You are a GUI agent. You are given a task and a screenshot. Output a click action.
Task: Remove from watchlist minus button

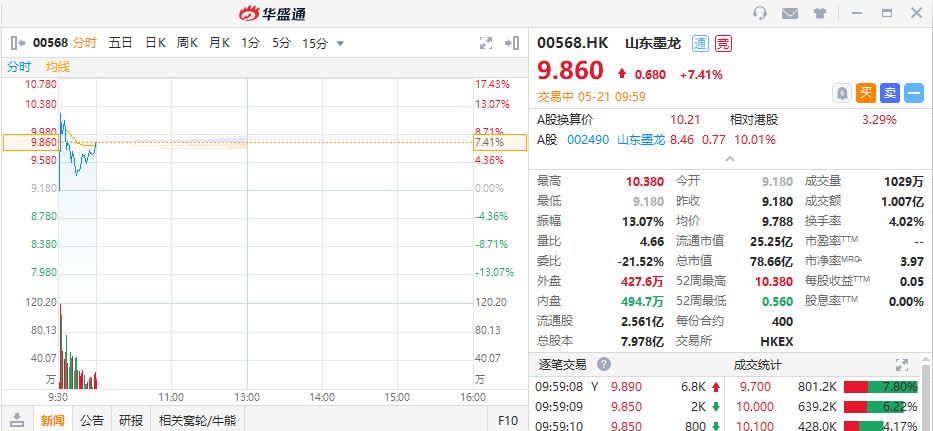pyautogui.click(x=914, y=93)
